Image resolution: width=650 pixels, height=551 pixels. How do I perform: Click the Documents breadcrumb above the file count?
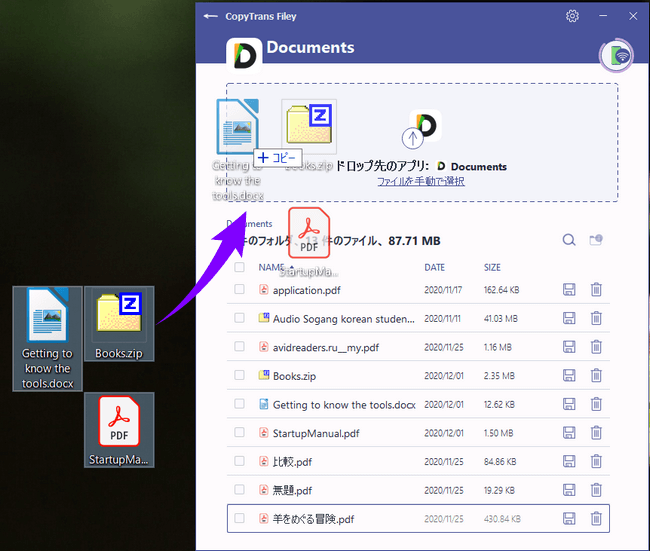[x=250, y=224]
